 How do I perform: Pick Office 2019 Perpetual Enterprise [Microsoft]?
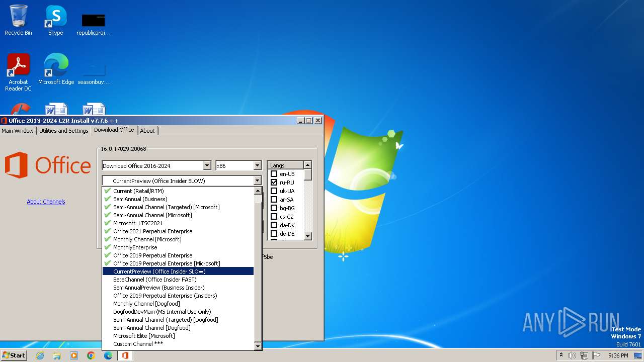point(178,263)
